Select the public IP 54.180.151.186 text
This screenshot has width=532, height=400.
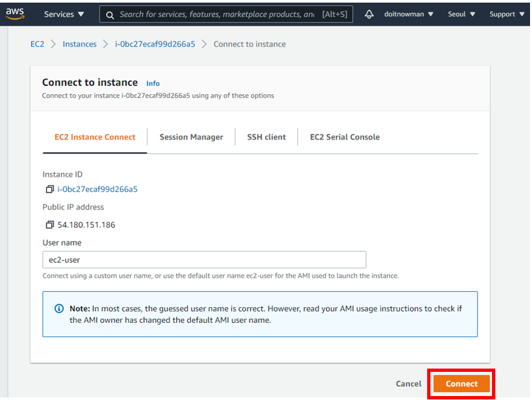86,225
